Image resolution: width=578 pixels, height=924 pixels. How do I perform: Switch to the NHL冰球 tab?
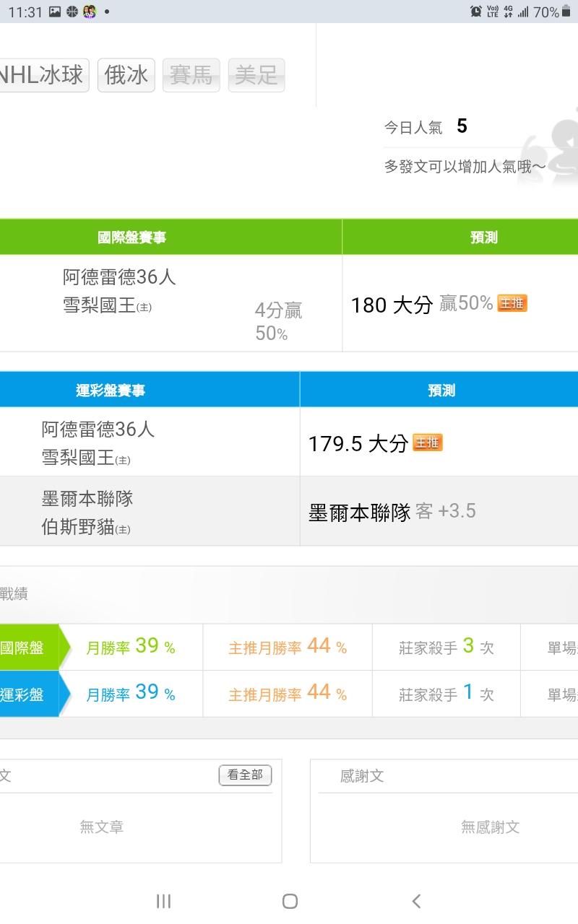(x=42, y=75)
